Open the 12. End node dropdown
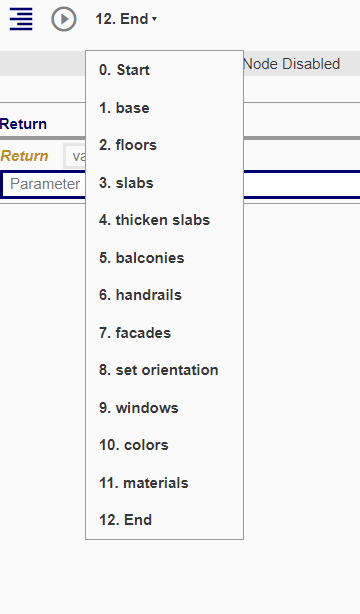Screen dimensions: 360x614 point(126,19)
